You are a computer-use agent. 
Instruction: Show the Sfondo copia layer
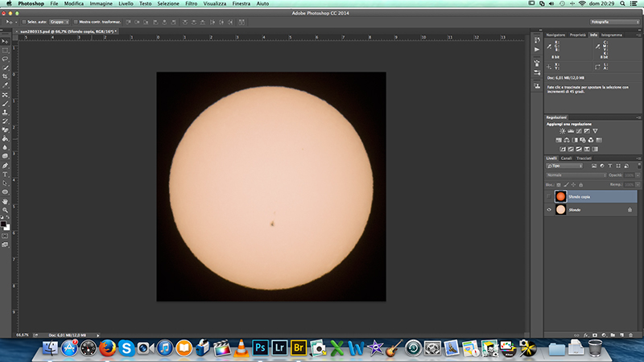click(x=550, y=196)
